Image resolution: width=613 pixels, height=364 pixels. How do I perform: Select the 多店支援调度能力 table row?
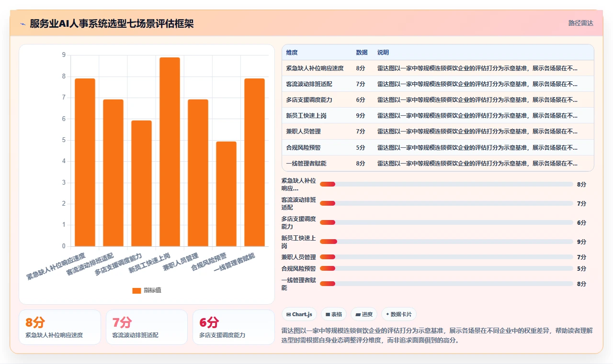[438, 100]
